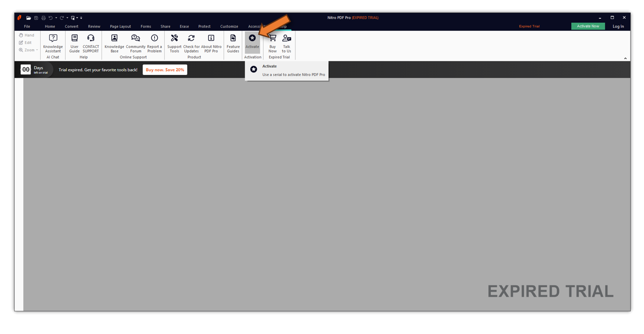Switch to the Review tab
The width and height of the screenshot is (644, 334).
click(94, 27)
